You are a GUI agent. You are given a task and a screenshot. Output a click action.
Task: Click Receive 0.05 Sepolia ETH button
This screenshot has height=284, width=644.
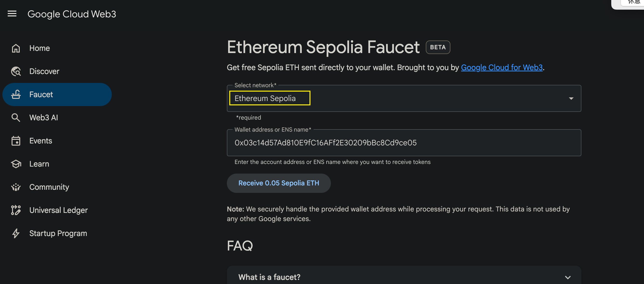(279, 183)
